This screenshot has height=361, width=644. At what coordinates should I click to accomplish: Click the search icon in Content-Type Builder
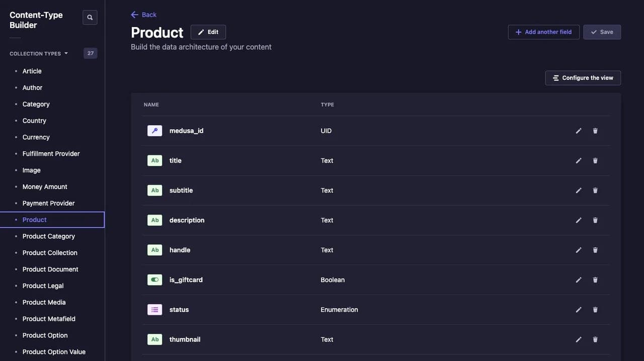[x=90, y=18]
